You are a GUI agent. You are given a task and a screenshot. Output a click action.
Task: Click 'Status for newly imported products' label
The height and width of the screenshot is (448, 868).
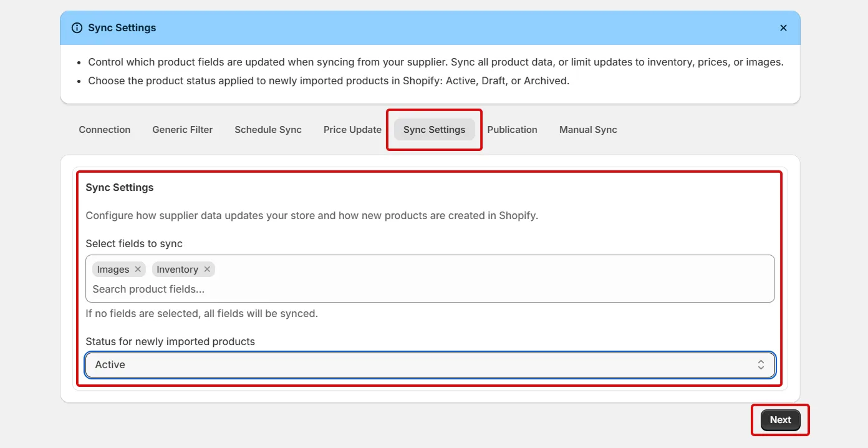click(170, 342)
